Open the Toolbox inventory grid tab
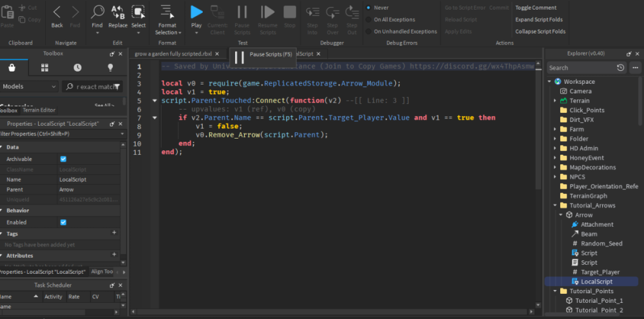The width and height of the screenshot is (644, 319). 45,68
